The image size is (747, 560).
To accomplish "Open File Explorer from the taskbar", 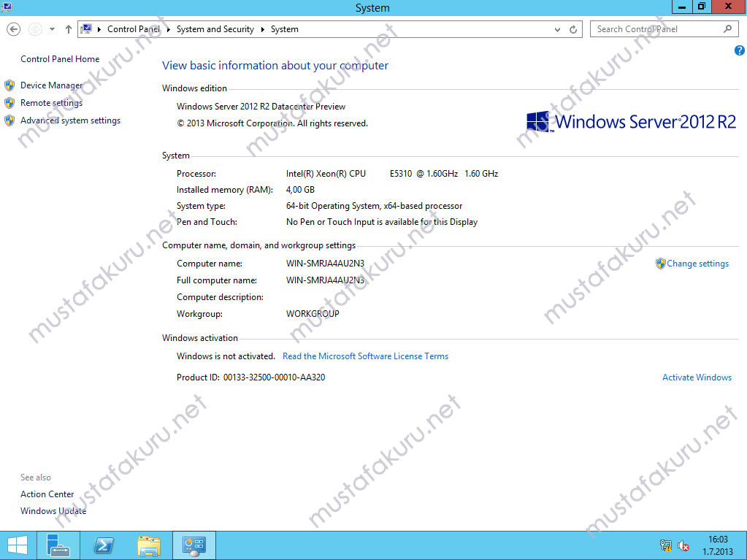I will 149,545.
